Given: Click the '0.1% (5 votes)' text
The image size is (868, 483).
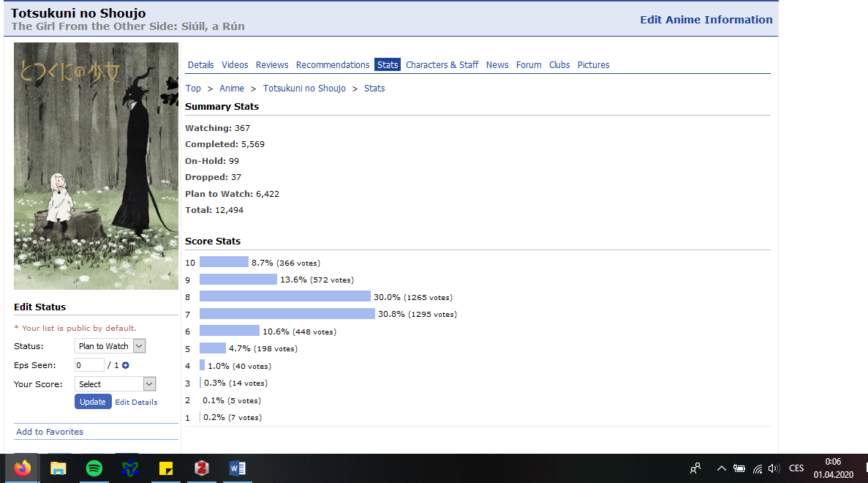Looking at the screenshot, I should [x=231, y=400].
